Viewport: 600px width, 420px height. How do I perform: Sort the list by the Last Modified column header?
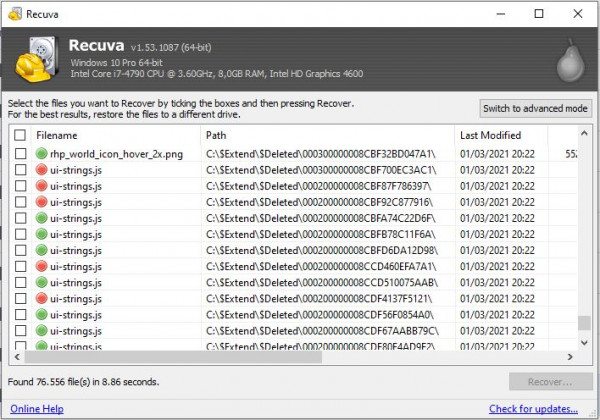click(501, 135)
